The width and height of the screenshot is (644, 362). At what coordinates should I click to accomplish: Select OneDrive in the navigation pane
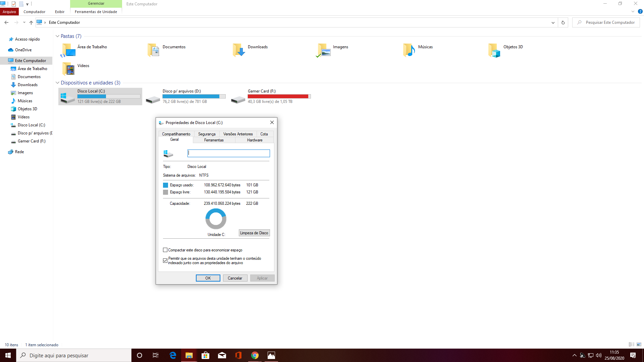click(x=23, y=50)
